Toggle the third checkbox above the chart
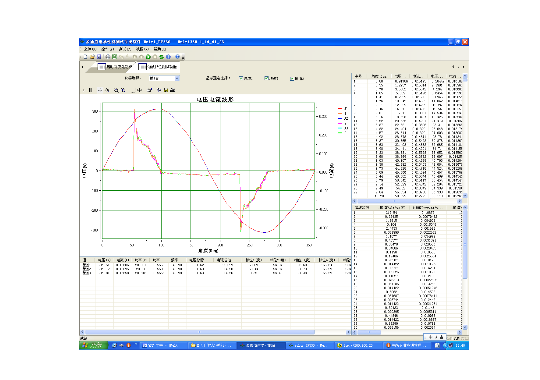Viewport: 540px width, 380px height. (x=292, y=79)
